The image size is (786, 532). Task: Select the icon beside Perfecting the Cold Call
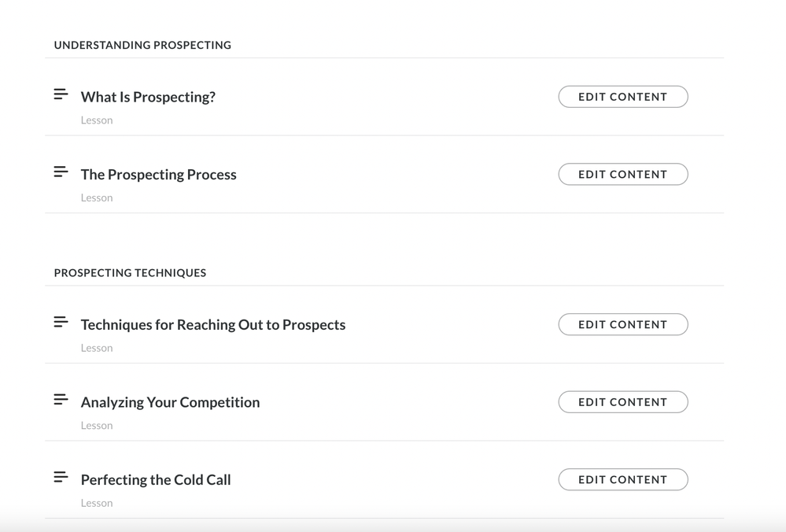tap(61, 477)
